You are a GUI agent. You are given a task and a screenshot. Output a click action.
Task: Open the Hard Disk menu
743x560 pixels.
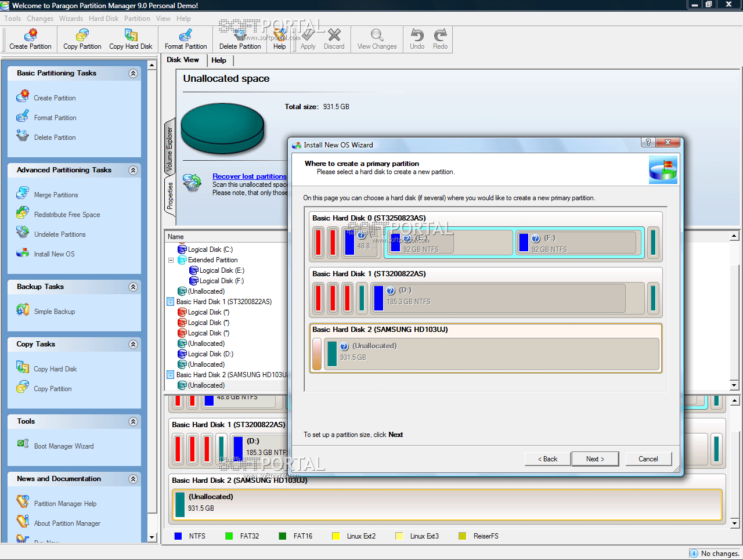104,19
